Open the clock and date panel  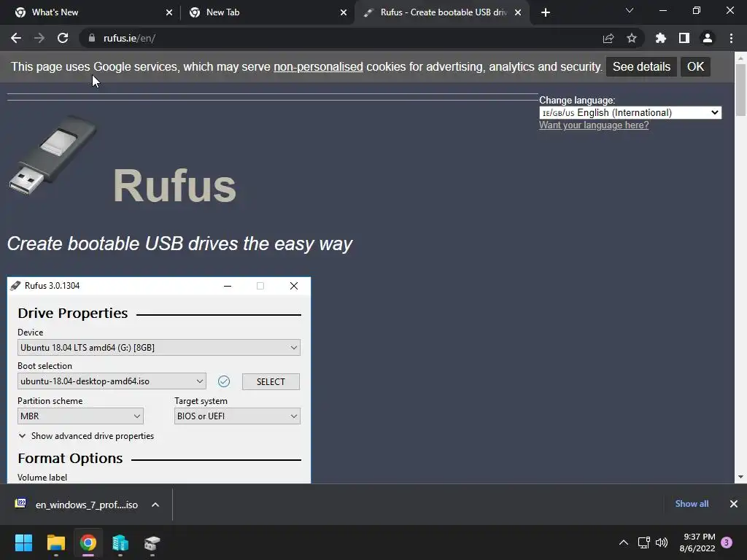tap(697, 542)
